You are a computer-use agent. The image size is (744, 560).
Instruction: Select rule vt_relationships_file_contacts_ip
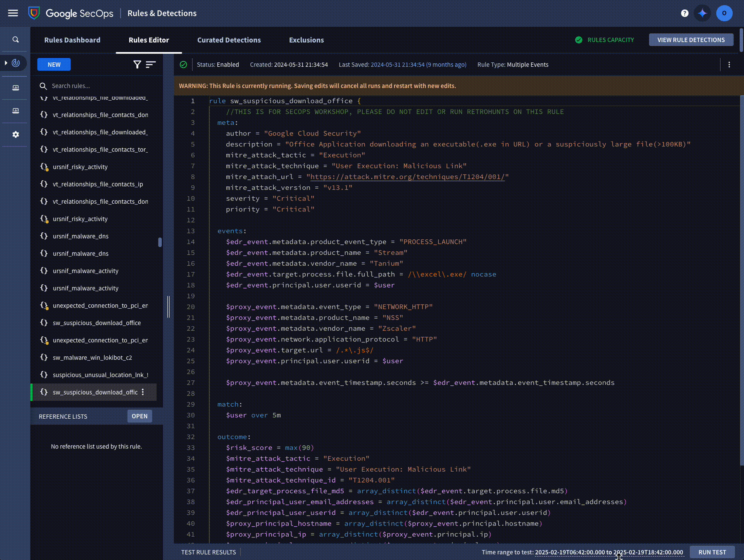point(98,184)
